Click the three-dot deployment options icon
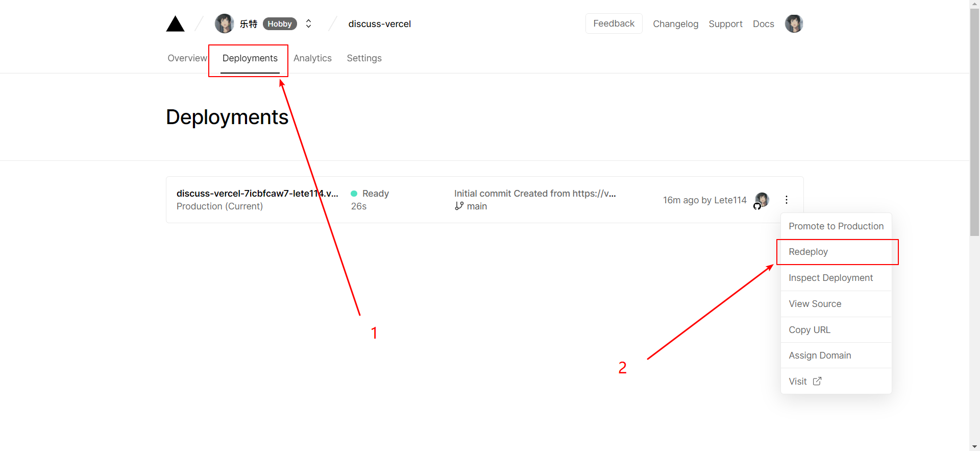This screenshot has height=451, width=980. point(787,200)
